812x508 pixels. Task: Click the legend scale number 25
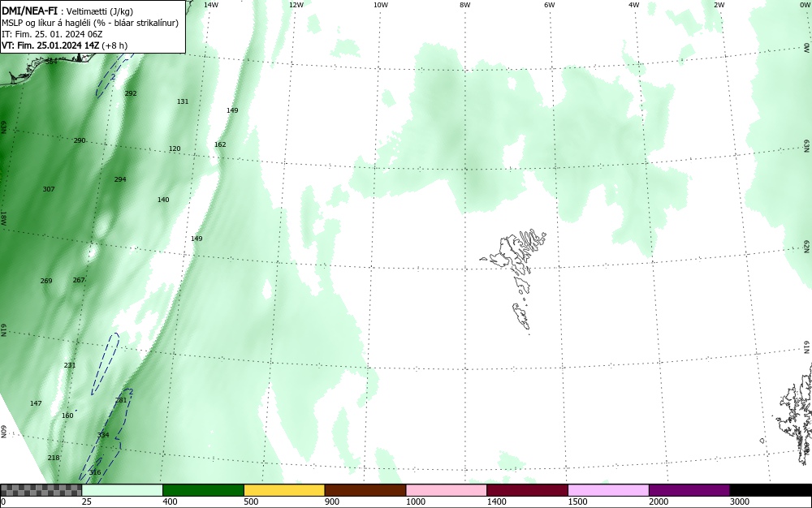click(87, 502)
